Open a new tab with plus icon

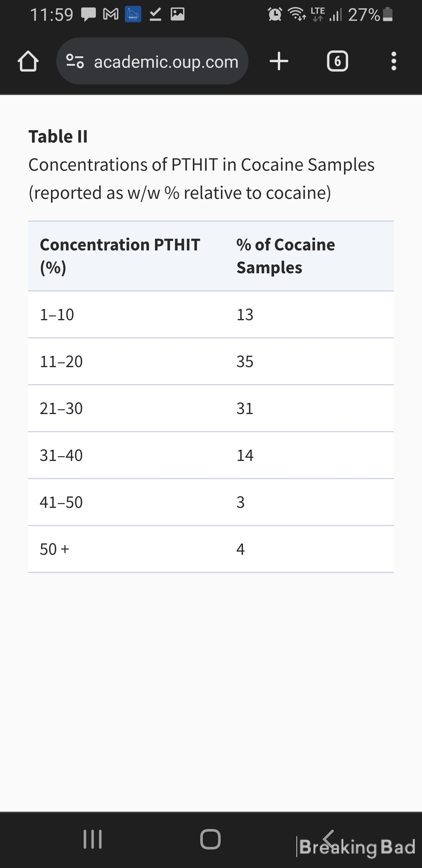(279, 61)
